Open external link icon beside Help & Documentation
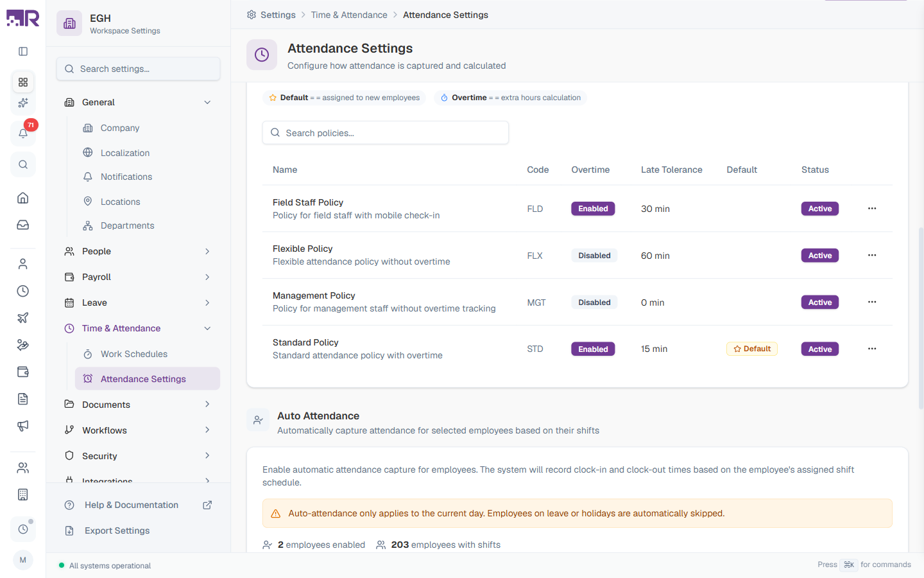This screenshot has height=578, width=924. (x=207, y=505)
